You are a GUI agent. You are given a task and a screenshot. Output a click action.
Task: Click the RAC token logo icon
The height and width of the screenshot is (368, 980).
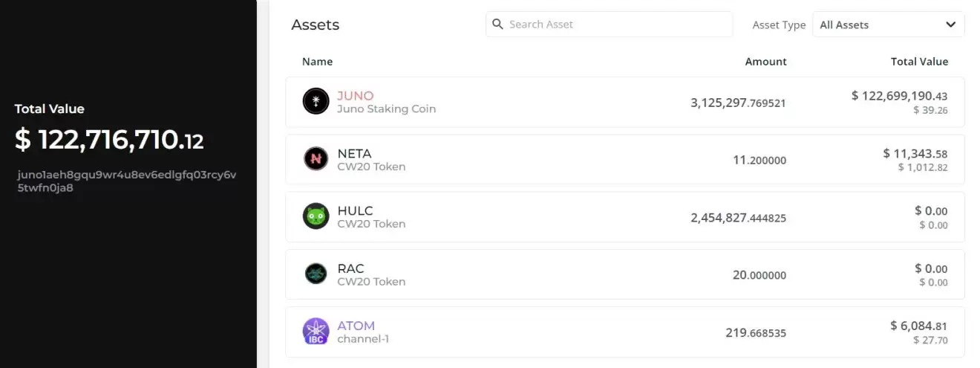[316, 274]
